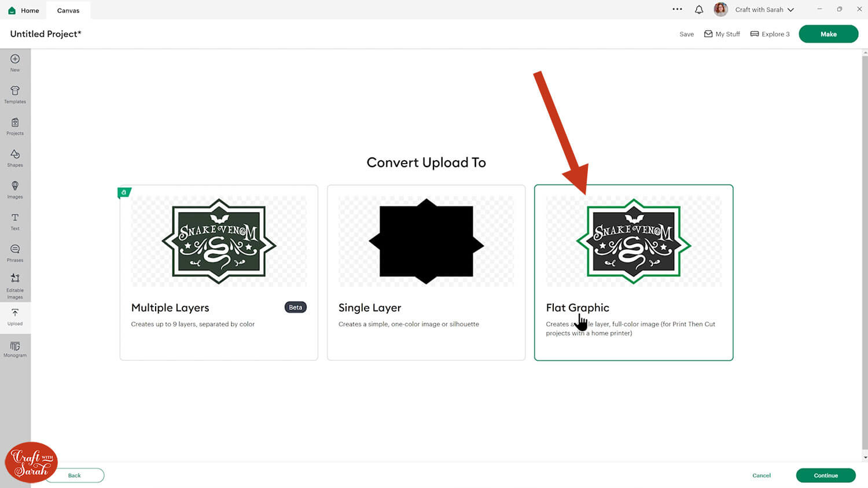Switch to the Home tab

[24, 10]
